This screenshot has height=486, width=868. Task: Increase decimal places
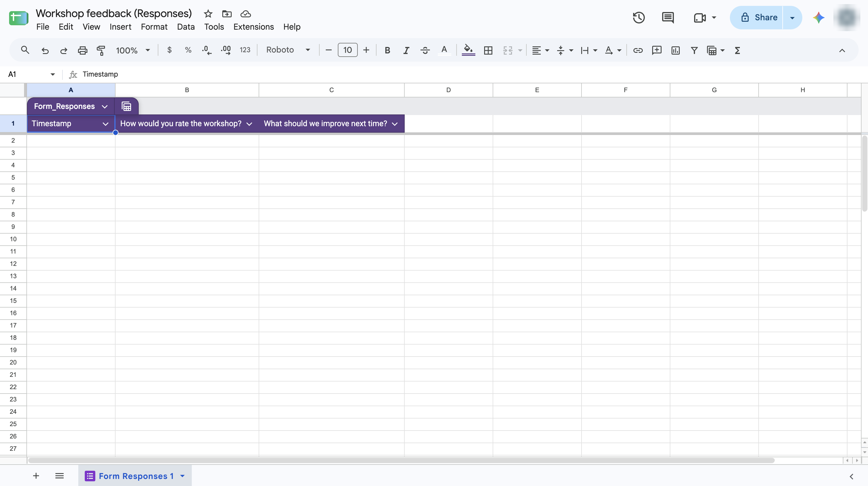pos(226,50)
